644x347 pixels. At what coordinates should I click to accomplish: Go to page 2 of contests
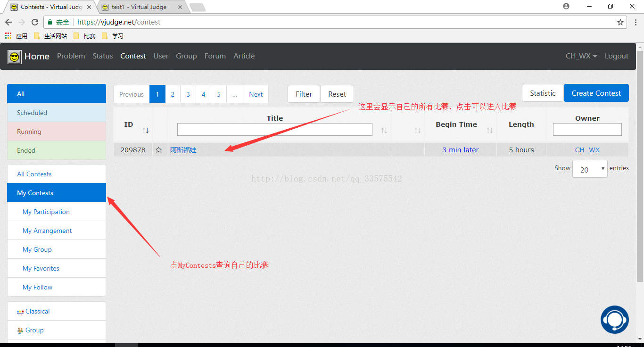(x=173, y=94)
